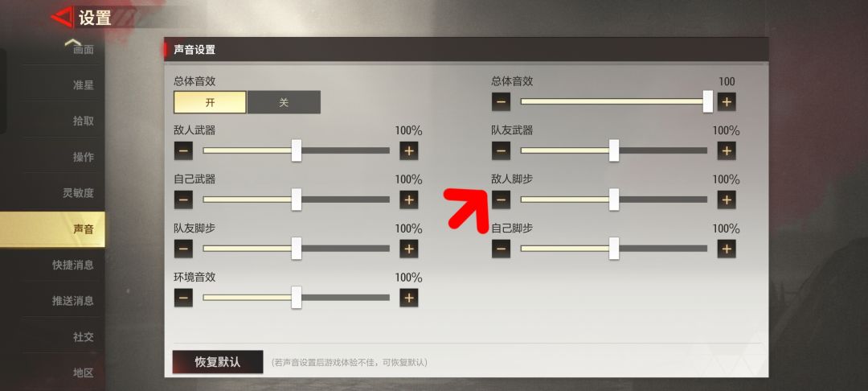Image resolution: width=868 pixels, height=391 pixels.
Task: Increase 自己脚步 volume with plus button
Action: (x=727, y=249)
